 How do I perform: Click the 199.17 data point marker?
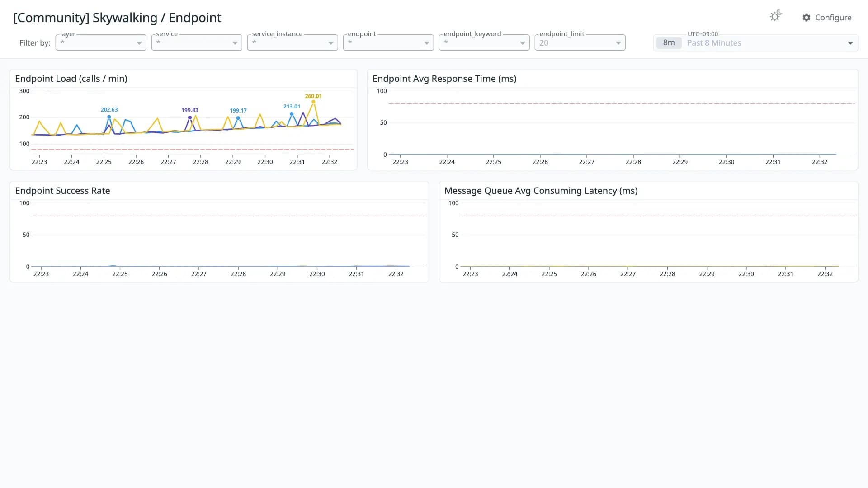(x=238, y=118)
